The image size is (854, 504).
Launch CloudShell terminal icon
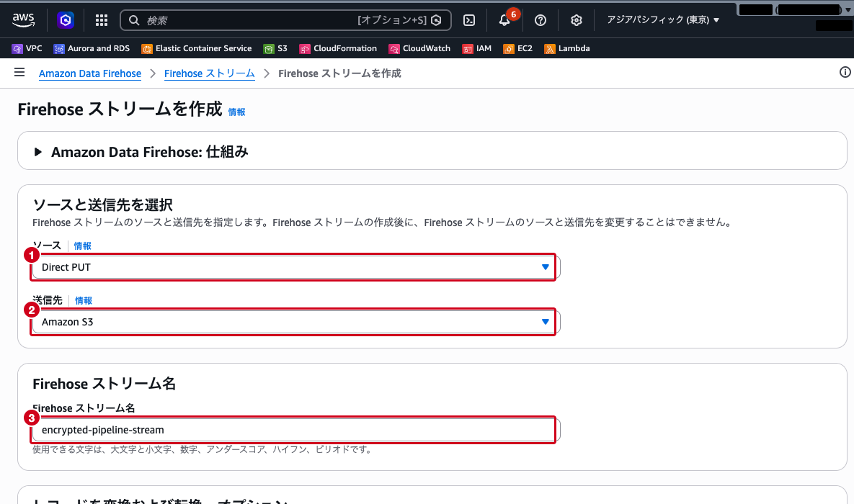[x=469, y=20]
